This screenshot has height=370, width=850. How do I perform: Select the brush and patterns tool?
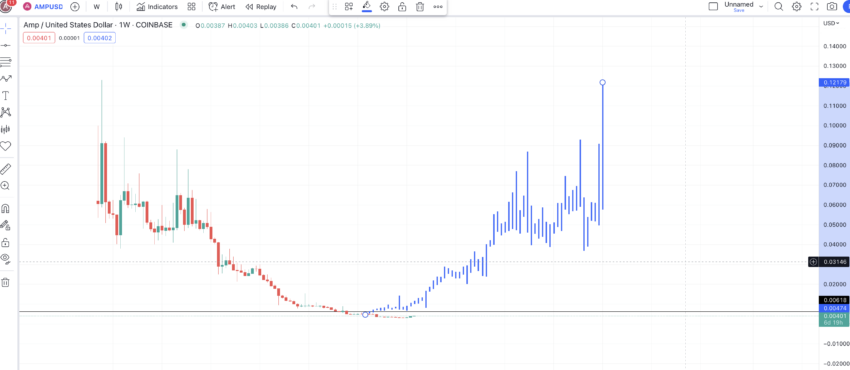point(5,79)
